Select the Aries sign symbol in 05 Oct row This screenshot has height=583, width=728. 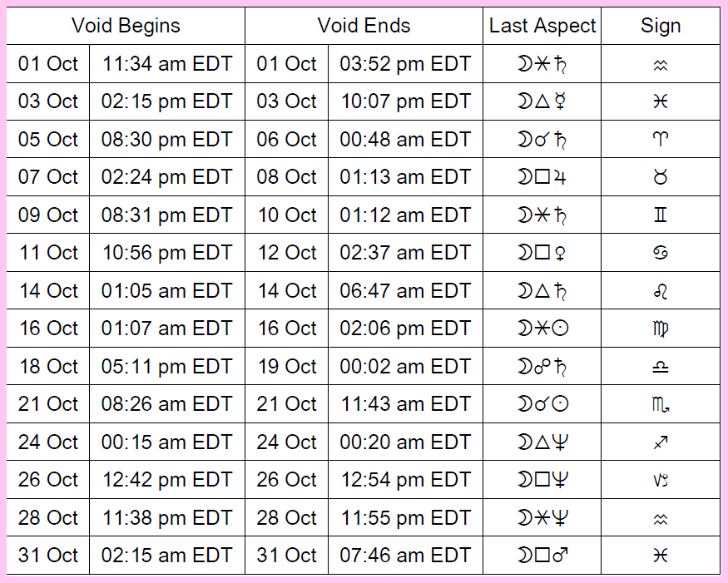pos(661,139)
